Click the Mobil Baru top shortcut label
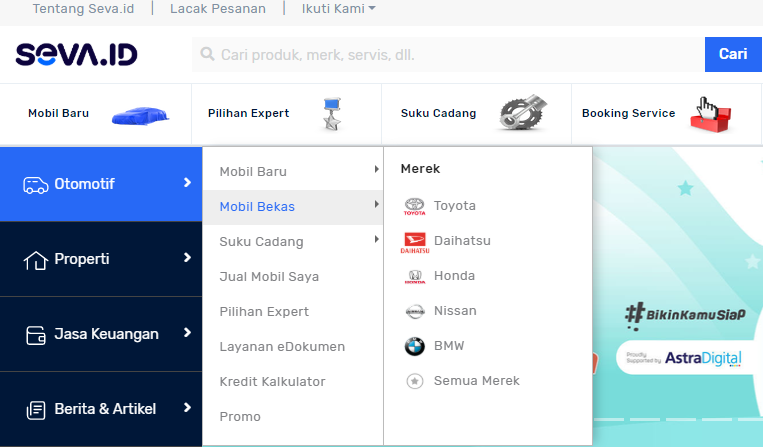 pyautogui.click(x=58, y=113)
